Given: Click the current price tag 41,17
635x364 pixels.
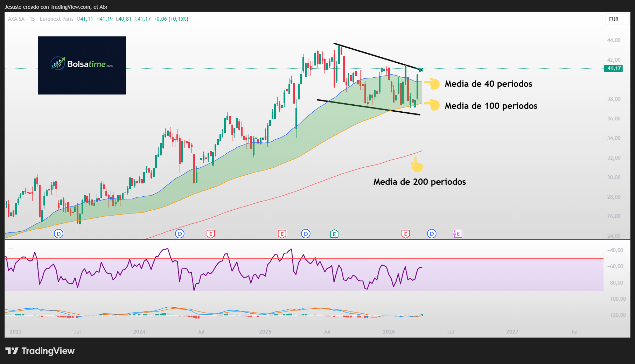Looking at the screenshot, I should tap(613, 69).
